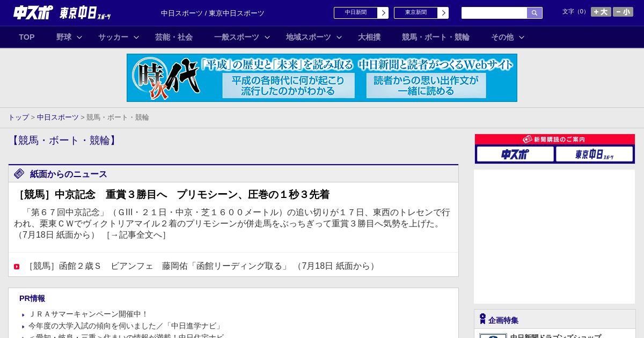The image size is (644, 338).
Task: Expand chevron next to 野球
Action: pos(79,37)
